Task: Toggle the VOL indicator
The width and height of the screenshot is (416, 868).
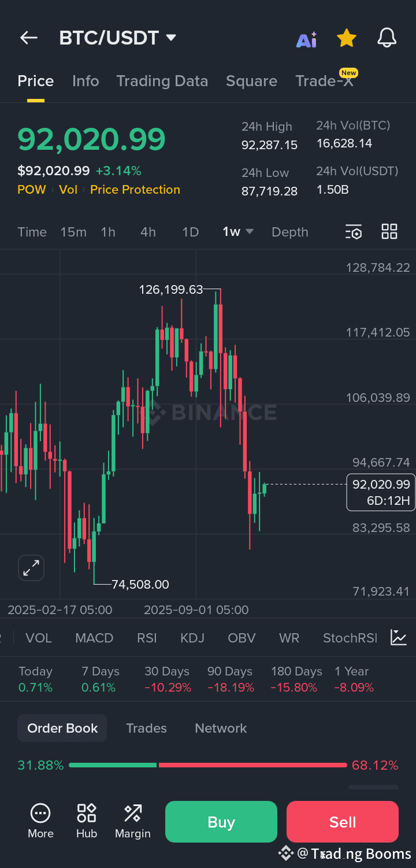Action: click(x=39, y=638)
